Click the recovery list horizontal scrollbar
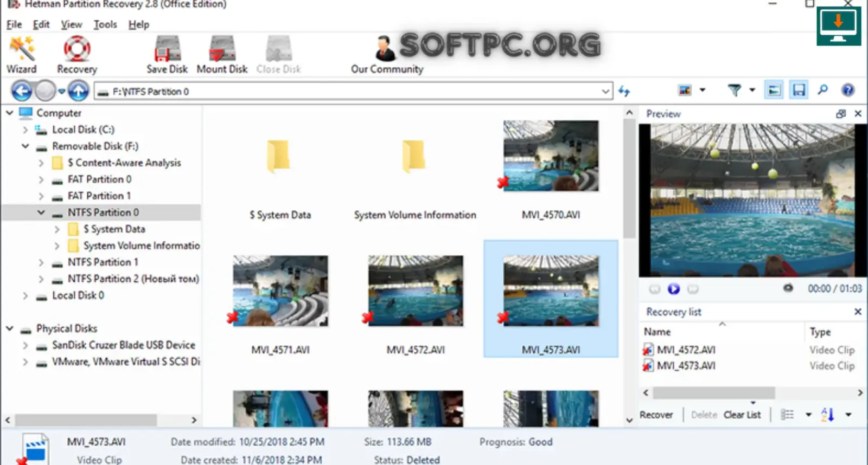This screenshot has width=868, height=465. pos(714,392)
